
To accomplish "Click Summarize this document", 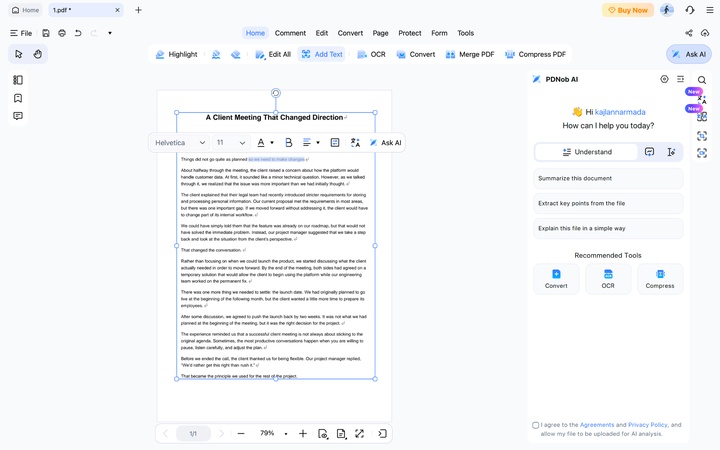I will (x=608, y=178).
